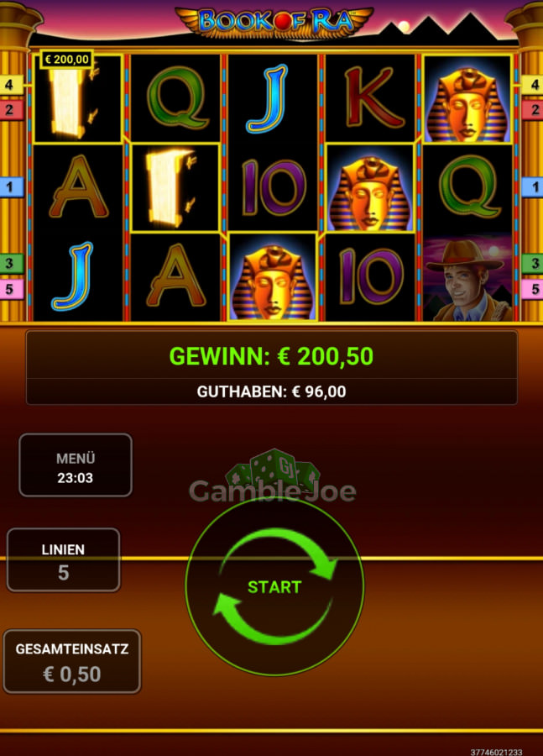This screenshot has height=756, width=543.
Task: Click the glowing book symbol with €200,00 label
Action: 77,99
